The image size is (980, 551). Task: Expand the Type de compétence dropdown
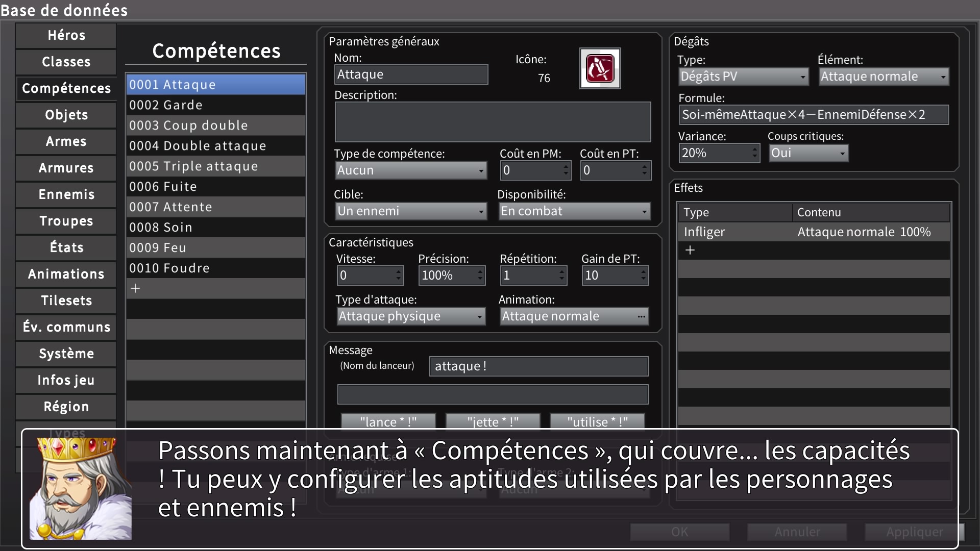[411, 170]
